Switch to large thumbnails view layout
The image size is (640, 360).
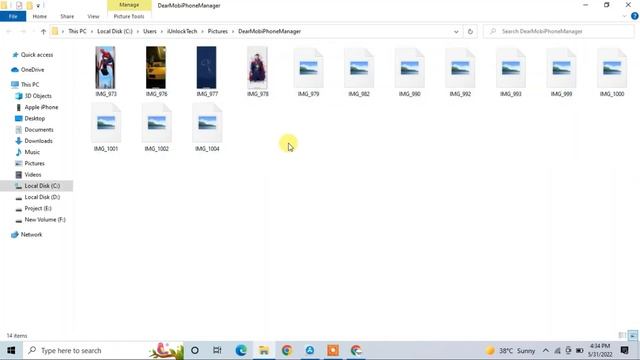[633, 336]
